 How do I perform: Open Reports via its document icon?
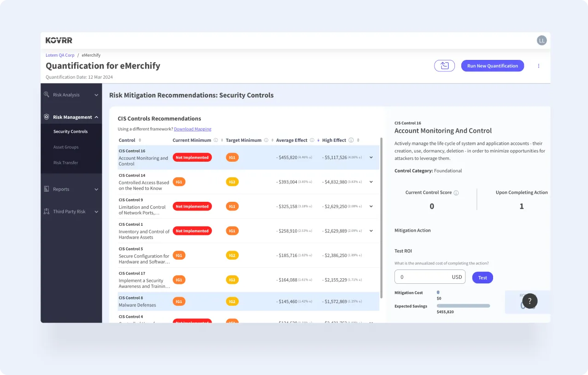pos(46,189)
